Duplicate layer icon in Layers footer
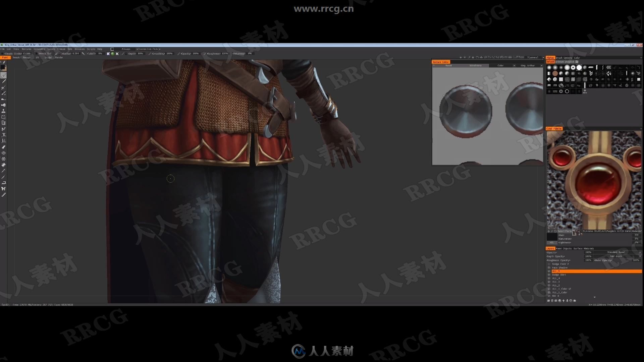Screen dimensions: 644x362 [560, 301]
